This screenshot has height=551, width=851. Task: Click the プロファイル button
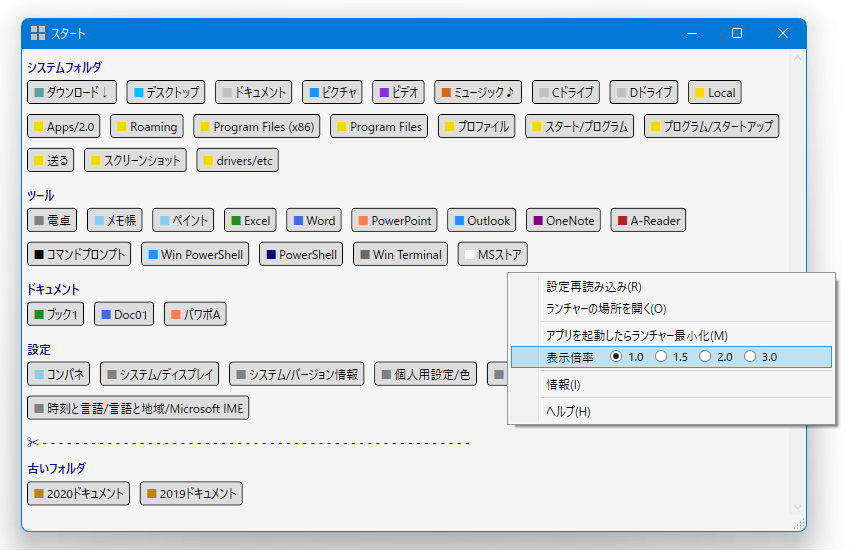tap(477, 126)
